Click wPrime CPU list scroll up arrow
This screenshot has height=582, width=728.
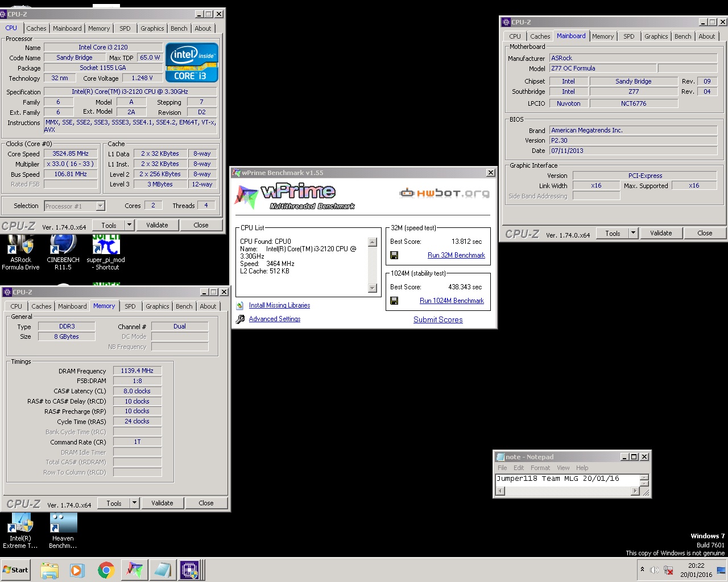373,242
